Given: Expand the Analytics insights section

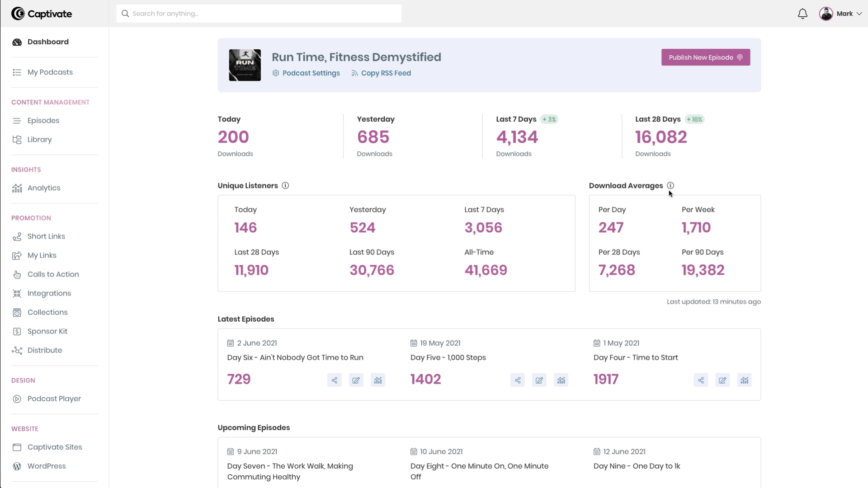Looking at the screenshot, I should pos(43,188).
